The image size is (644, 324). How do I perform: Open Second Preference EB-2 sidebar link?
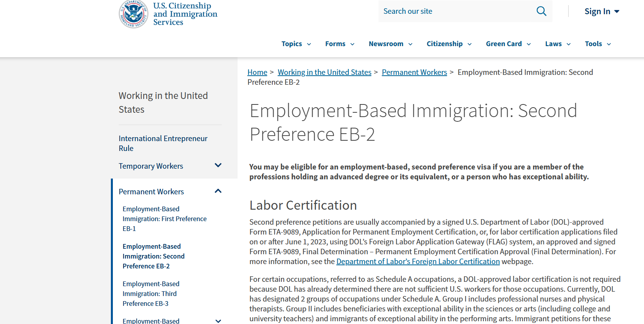[154, 256]
